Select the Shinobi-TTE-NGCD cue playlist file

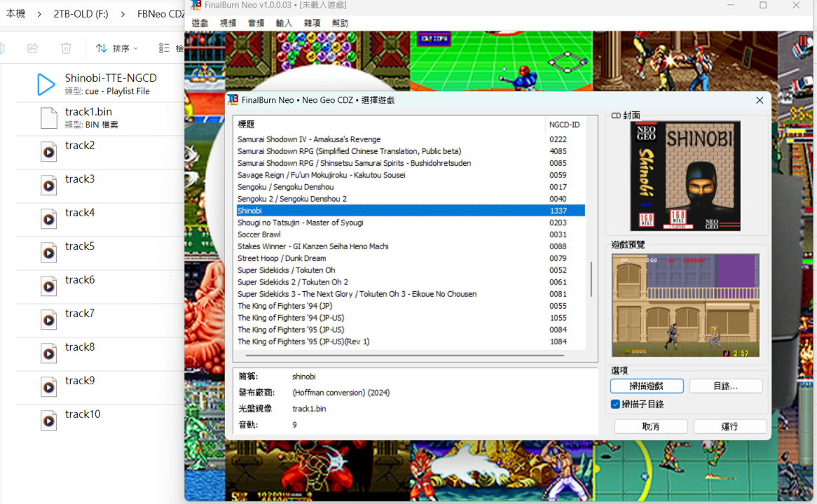pyautogui.click(x=100, y=84)
